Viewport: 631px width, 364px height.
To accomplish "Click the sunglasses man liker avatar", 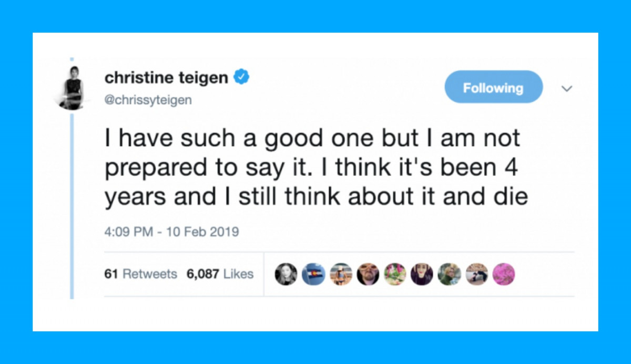I will (x=368, y=274).
